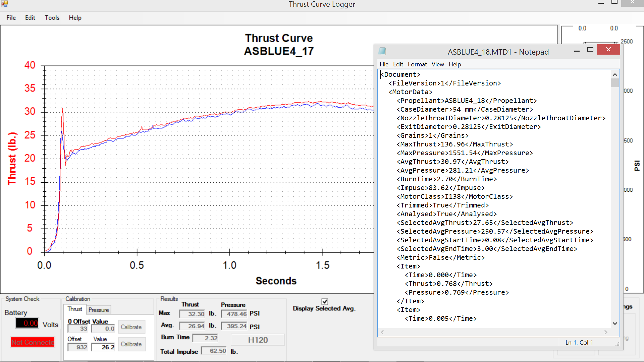The width and height of the screenshot is (644, 362).
Task: Click the Impulse 83.62 line
Action: coord(441,188)
